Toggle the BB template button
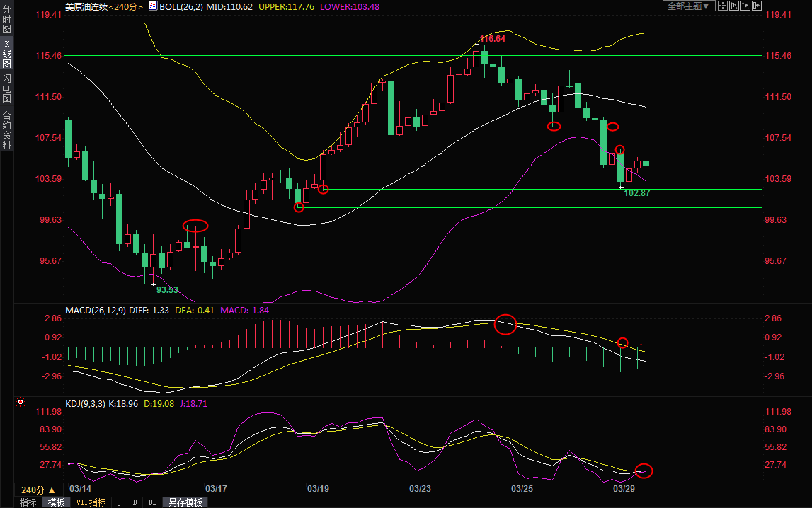Screen dimensions: 812x508 pos(152,502)
